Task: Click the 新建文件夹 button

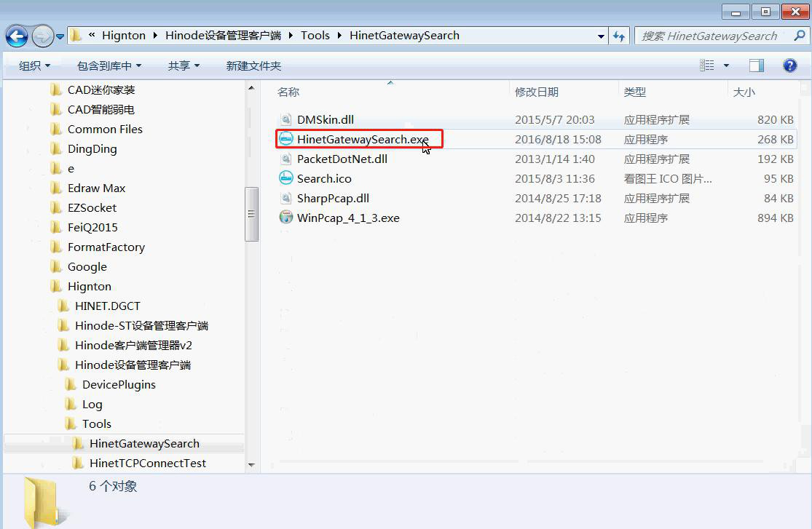Action: pos(253,65)
